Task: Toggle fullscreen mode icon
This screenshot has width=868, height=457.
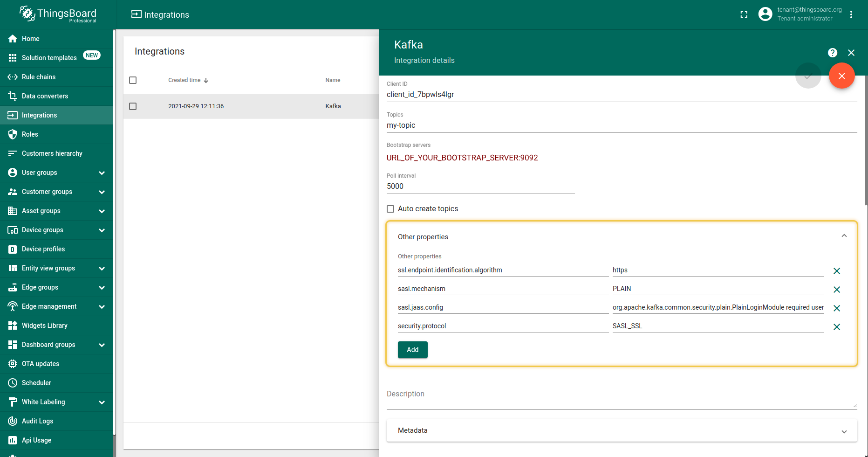Action: (744, 14)
